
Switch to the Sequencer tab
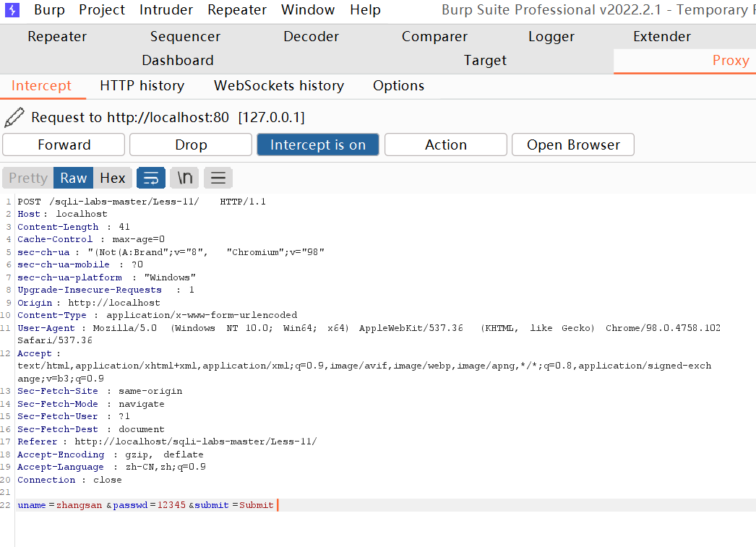185,36
